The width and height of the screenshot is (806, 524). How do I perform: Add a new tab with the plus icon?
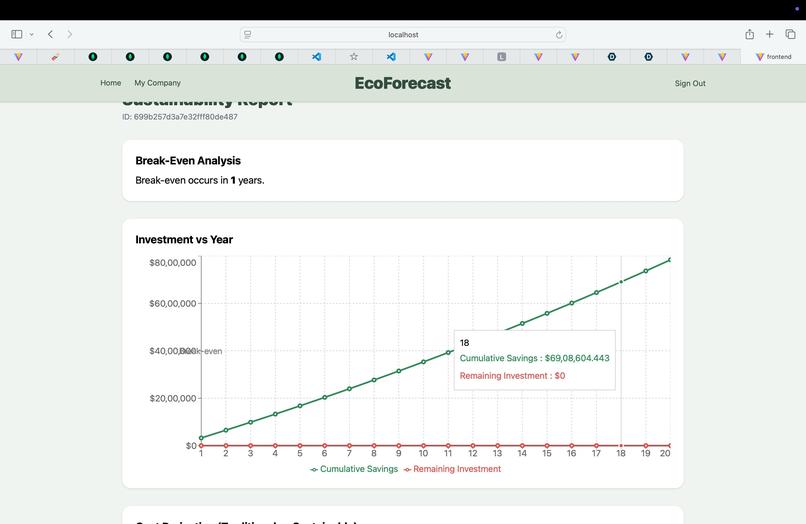(770, 34)
